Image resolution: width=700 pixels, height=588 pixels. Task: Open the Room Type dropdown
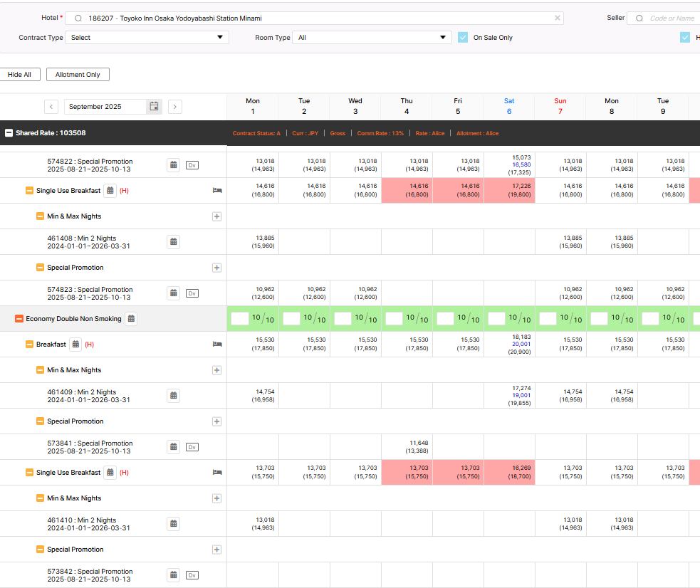click(372, 38)
